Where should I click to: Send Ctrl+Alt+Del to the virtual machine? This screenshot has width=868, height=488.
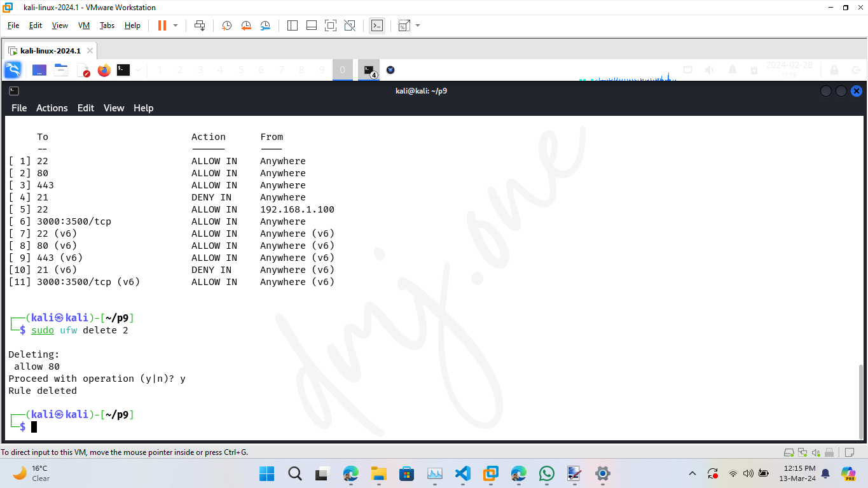(200, 25)
